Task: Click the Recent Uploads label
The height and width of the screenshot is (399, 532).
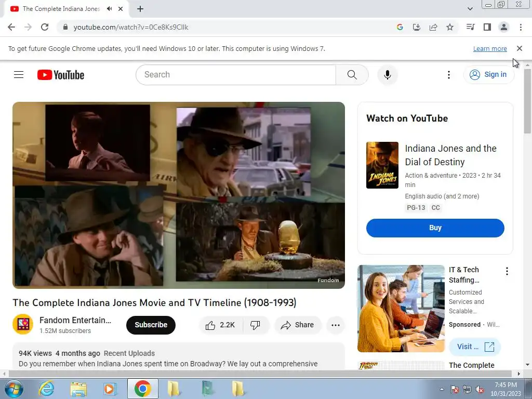Action: 129,353
